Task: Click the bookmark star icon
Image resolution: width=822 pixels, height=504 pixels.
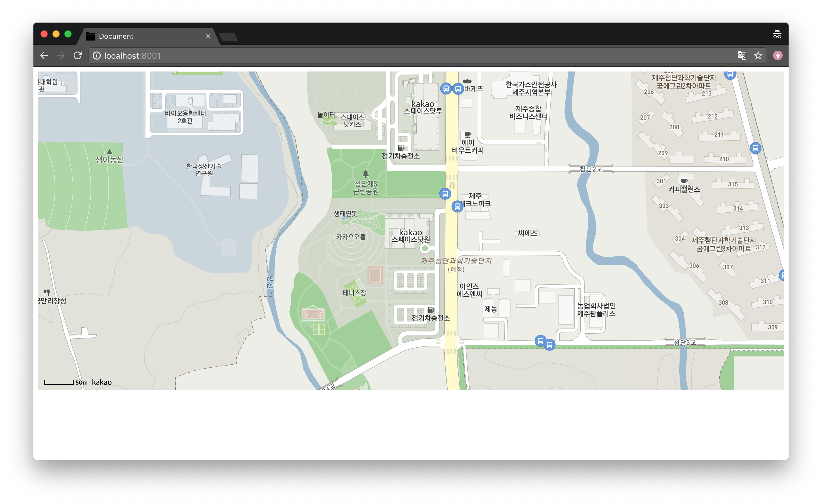Action: tap(758, 55)
